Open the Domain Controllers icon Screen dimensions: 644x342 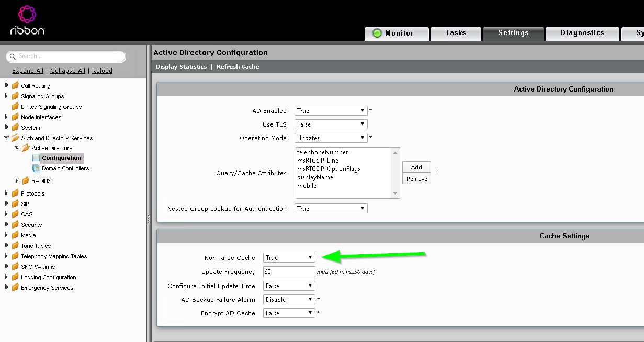[37, 168]
